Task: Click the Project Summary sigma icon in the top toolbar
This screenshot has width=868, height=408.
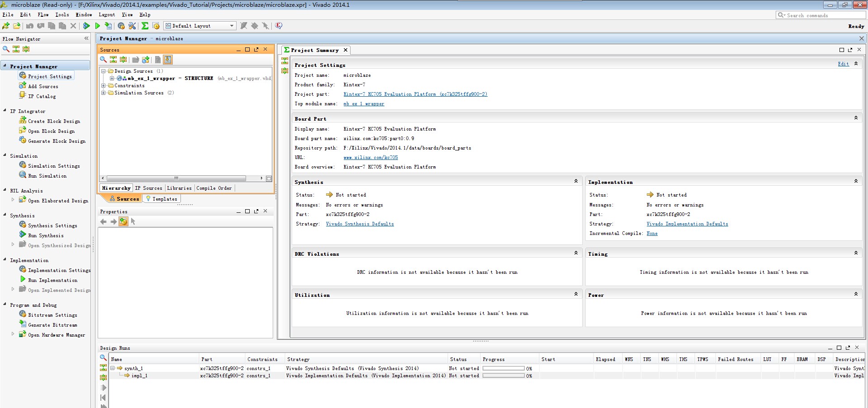Action: [x=145, y=26]
